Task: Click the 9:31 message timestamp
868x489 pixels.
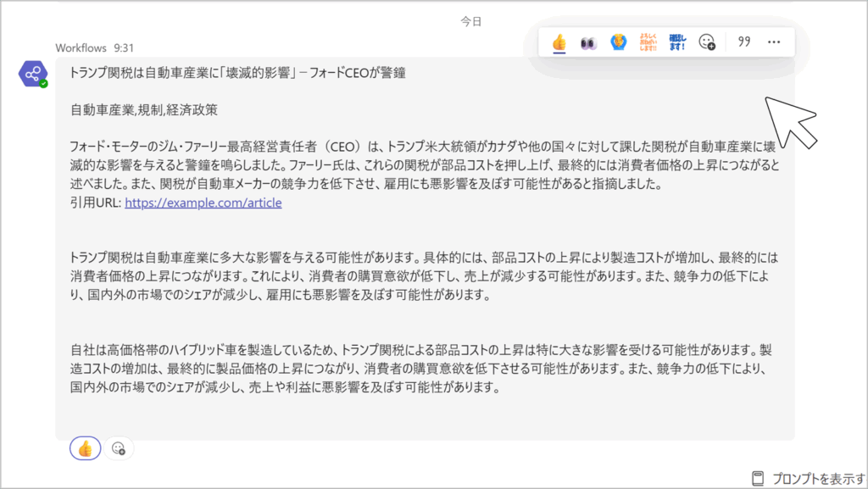Action: (x=124, y=47)
